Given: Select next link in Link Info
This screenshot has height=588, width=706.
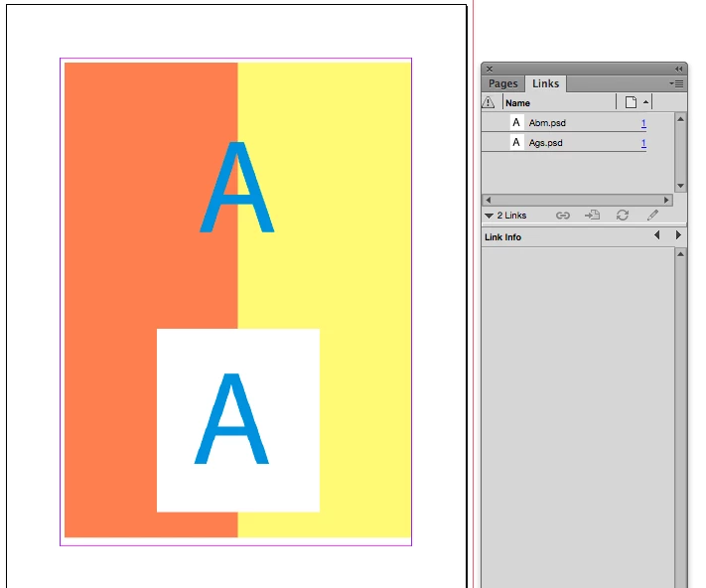Looking at the screenshot, I should click(678, 235).
